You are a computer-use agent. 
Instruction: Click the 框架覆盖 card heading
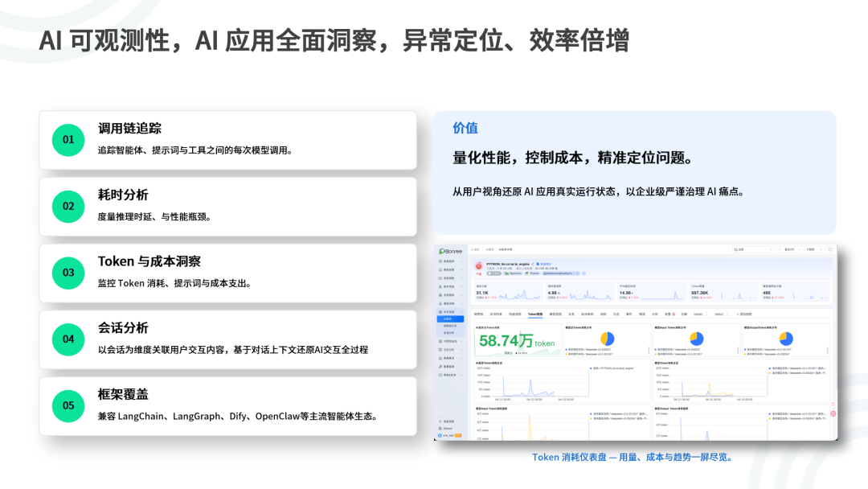[123, 394]
